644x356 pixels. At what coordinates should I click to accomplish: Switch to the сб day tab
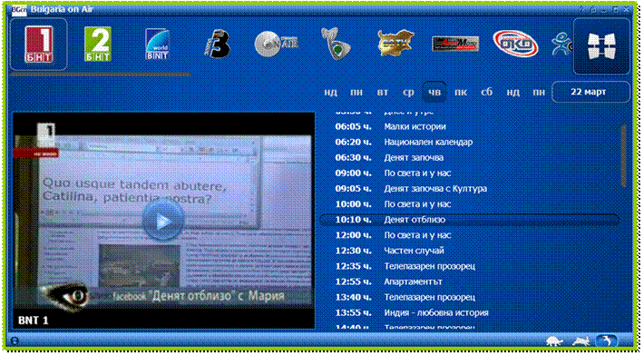tap(487, 93)
